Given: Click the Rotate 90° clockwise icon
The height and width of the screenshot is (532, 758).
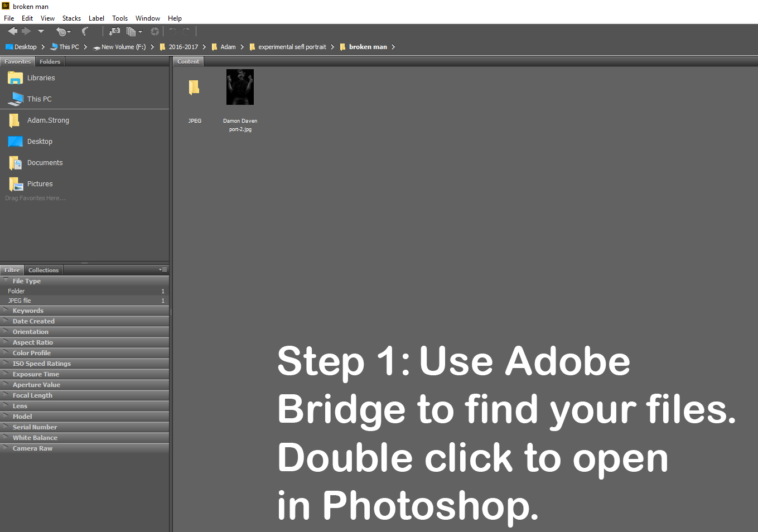Looking at the screenshot, I should [186, 31].
